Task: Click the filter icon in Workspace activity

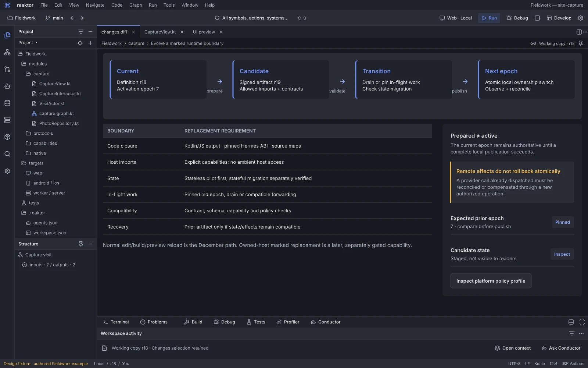Action: pyautogui.click(x=571, y=333)
